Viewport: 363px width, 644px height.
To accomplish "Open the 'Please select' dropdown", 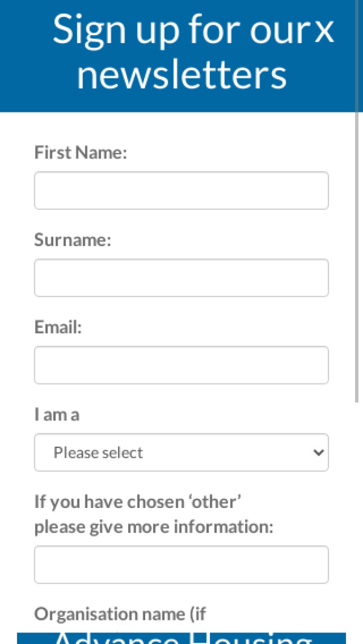I will 181,452.
